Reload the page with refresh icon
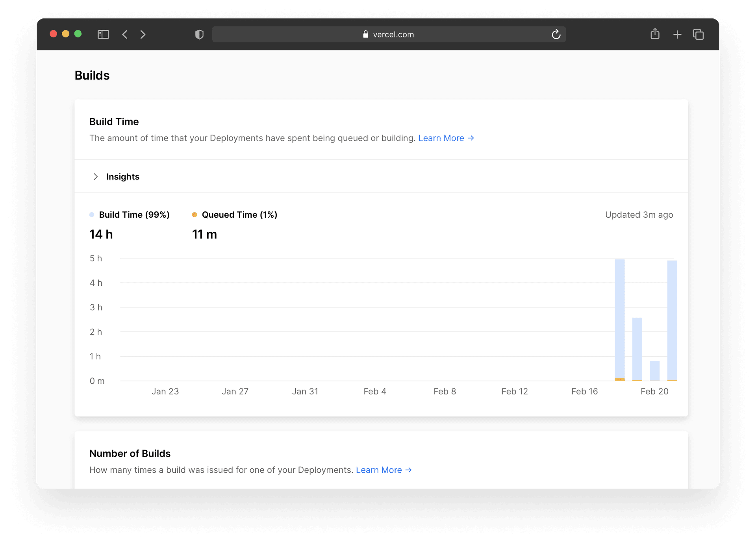Screen dimensions: 756x544 tap(556, 35)
